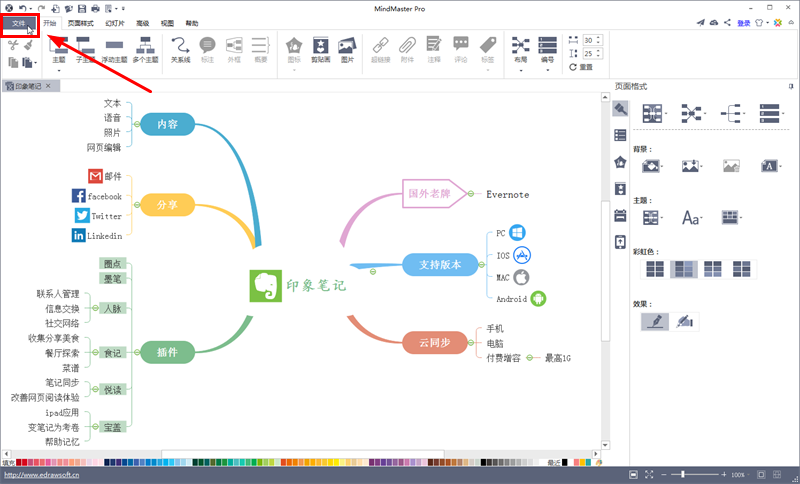Switch to the 高级 tab
Screen dimensions: 800x484
click(x=143, y=23)
